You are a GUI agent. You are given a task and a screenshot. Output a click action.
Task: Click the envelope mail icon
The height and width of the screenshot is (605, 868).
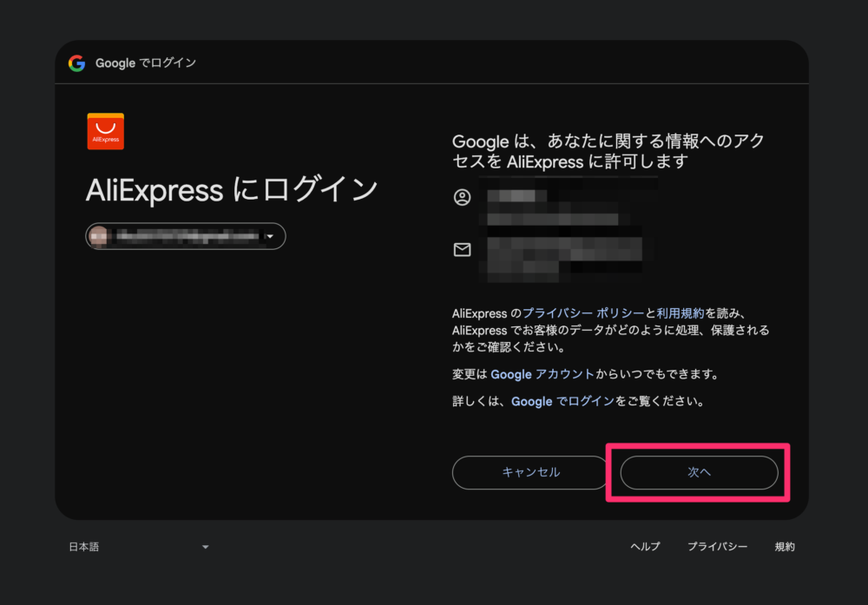(462, 250)
